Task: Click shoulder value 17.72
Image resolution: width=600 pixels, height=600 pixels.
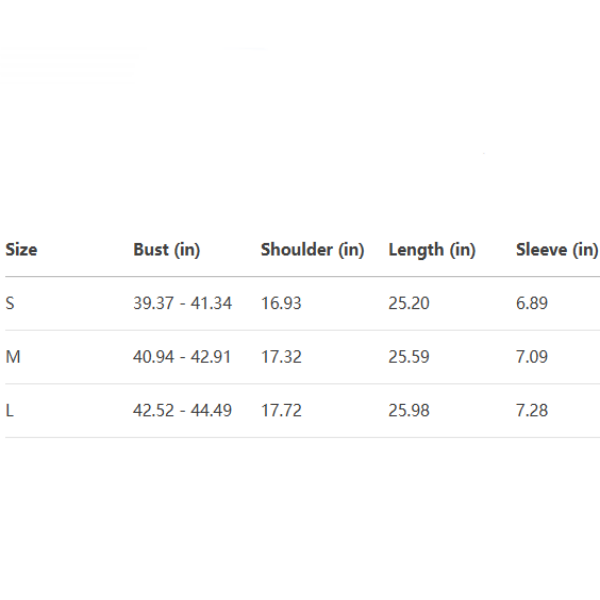Action: tap(281, 410)
